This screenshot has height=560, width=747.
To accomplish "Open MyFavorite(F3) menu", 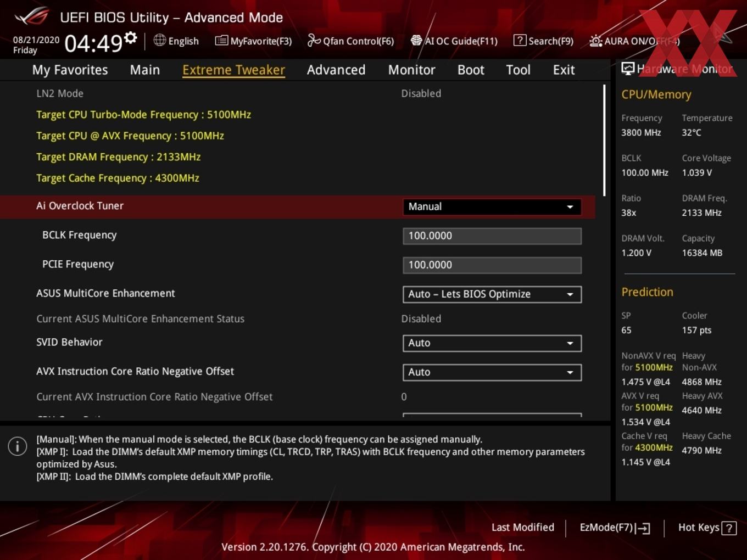I will [x=254, y=41].
